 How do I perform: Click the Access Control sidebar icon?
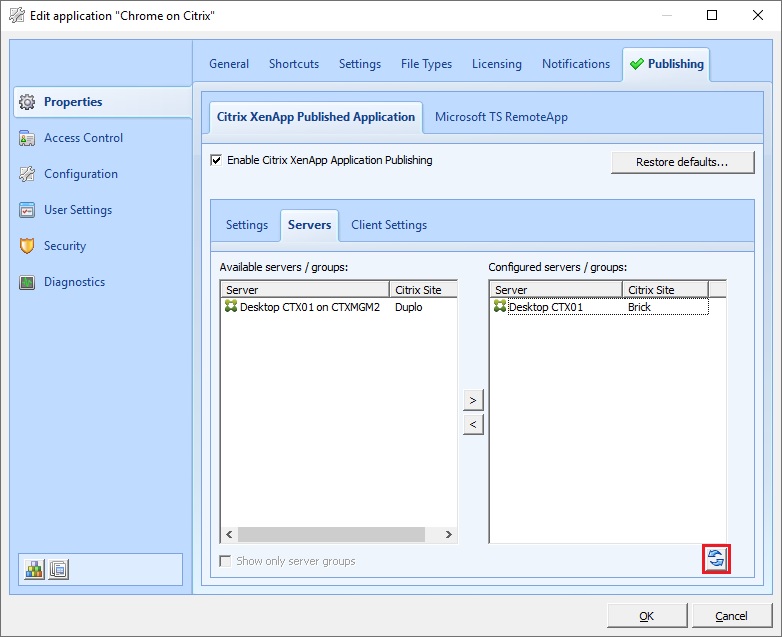(27, 138)
